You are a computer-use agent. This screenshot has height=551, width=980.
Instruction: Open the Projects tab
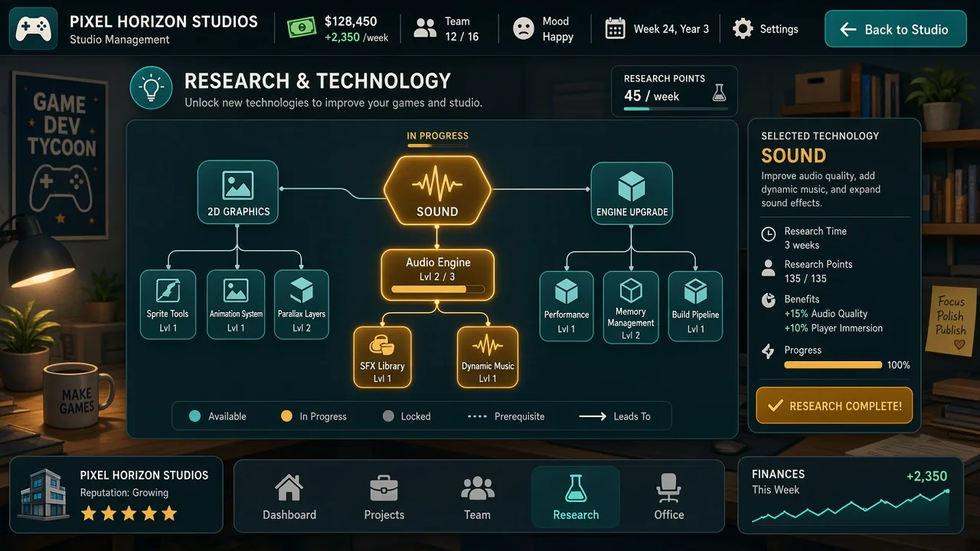[x=384, y=497]
